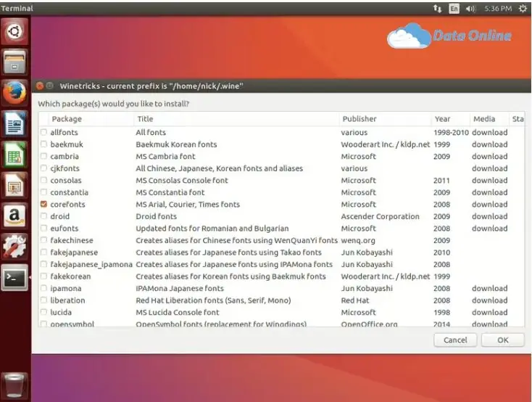Close the Winetricks window
Image resolution: width=532 pixels, height=402 pixels.
40,86
